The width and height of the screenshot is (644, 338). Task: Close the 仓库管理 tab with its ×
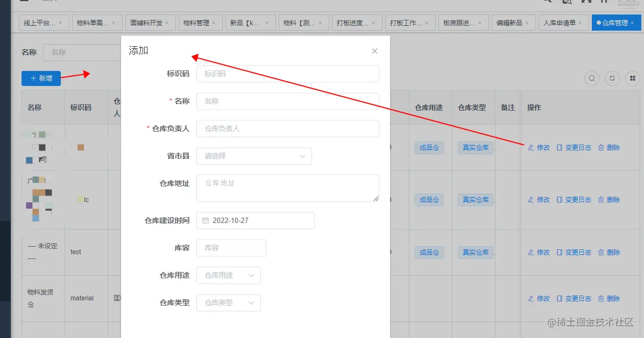633,23
